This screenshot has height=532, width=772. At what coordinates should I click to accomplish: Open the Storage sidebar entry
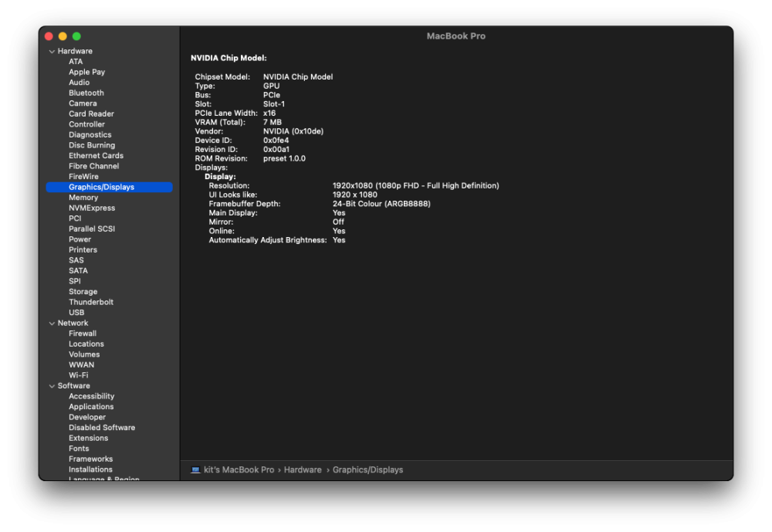83,292
